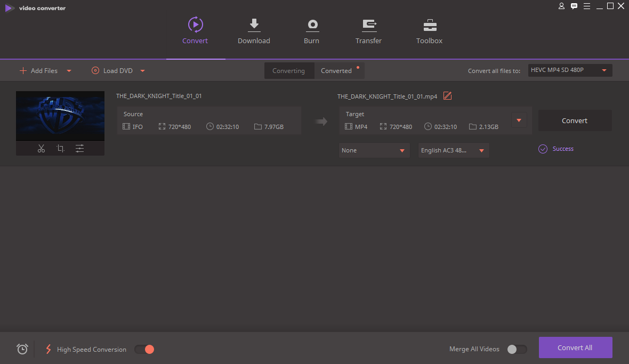Open the feedback message icon
Image resolution: width=629 pixels, height=364 pixels.
pyautogui.click(x=574, y=6)
